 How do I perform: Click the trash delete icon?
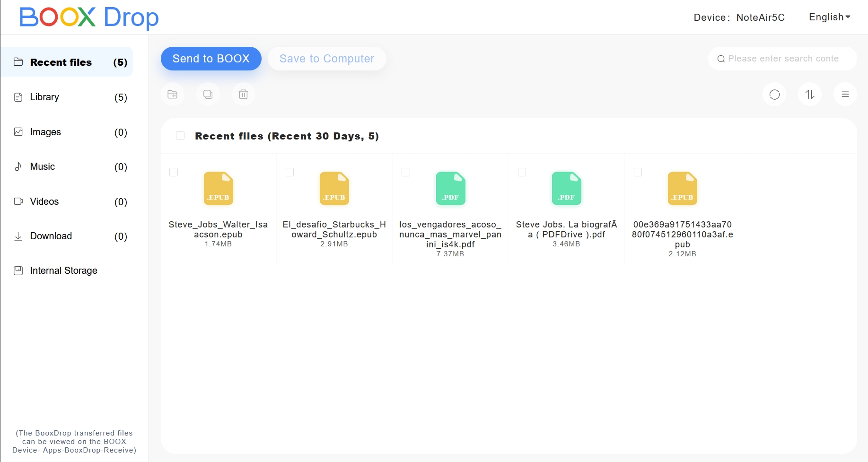click(243, 95)
